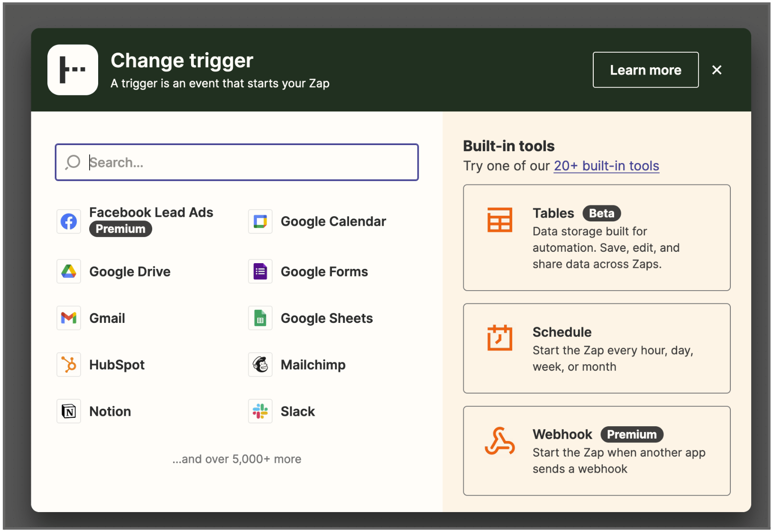The width and height of the screenshot is (773, 532).
Task: Click the Mailchimp monkey icon
Action: (x=260, y=365)
